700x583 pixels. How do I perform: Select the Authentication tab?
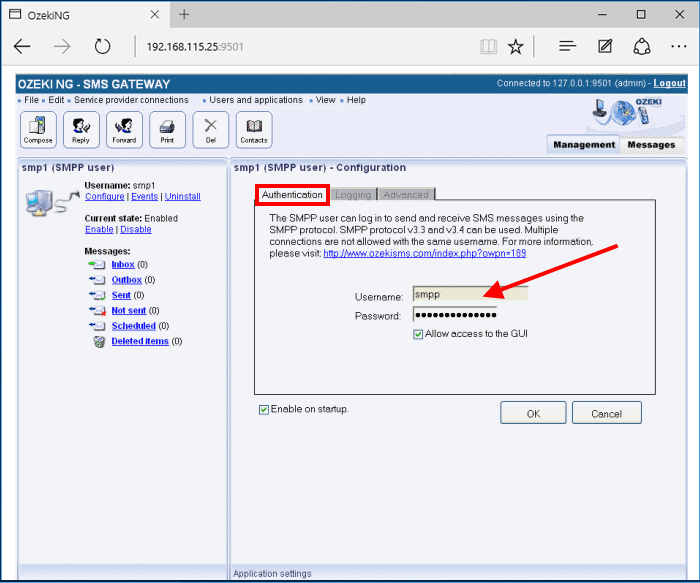click(292, 195)
